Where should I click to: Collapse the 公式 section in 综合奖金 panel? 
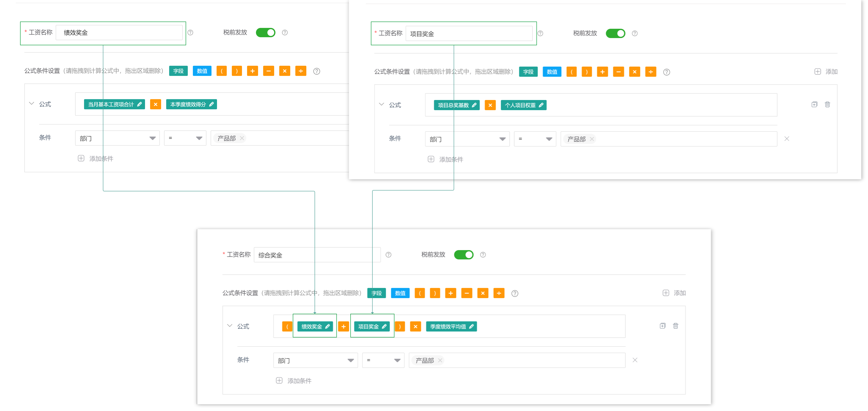coord(230,326)
